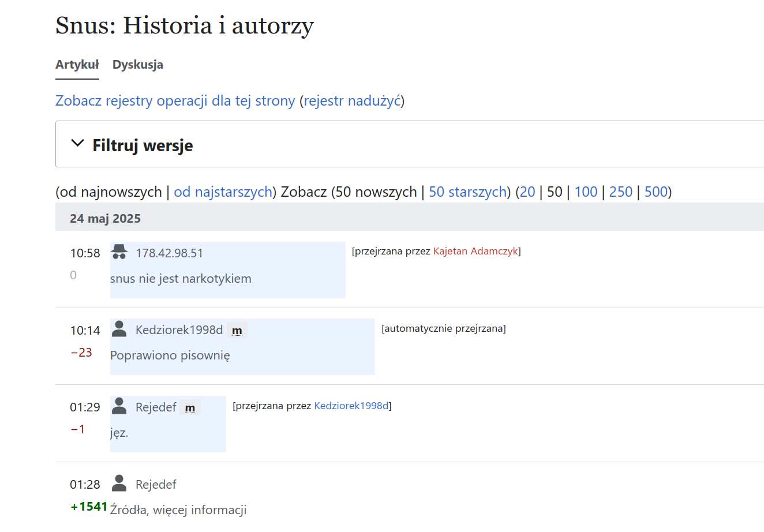This screenshot has height=532, width=764.
Task: Switch to the Dyskusja tab
Action: click(x=137, y=65)
